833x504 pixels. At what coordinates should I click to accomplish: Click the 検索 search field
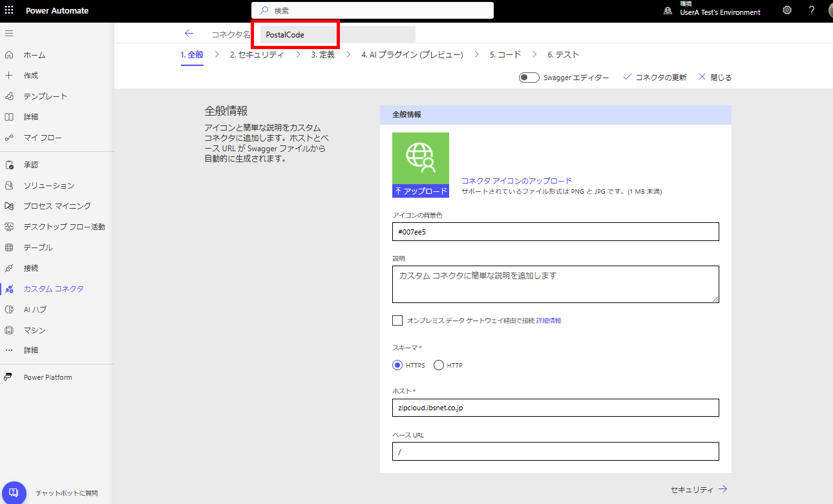click(372, 10)
